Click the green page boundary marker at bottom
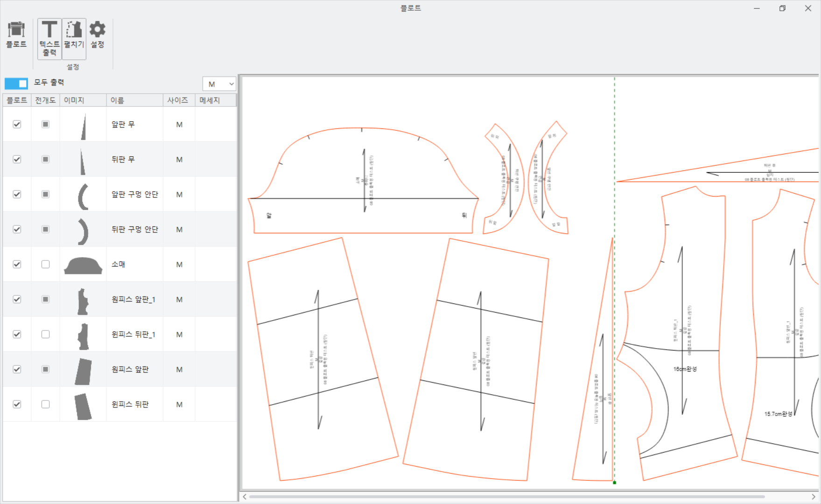This screenshot has height=504, width=821. pyautogui.click(x=615, y=483)
